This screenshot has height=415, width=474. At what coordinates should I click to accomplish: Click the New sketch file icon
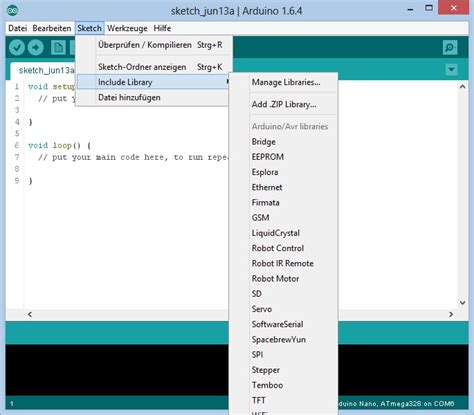[x=58, y=48]
